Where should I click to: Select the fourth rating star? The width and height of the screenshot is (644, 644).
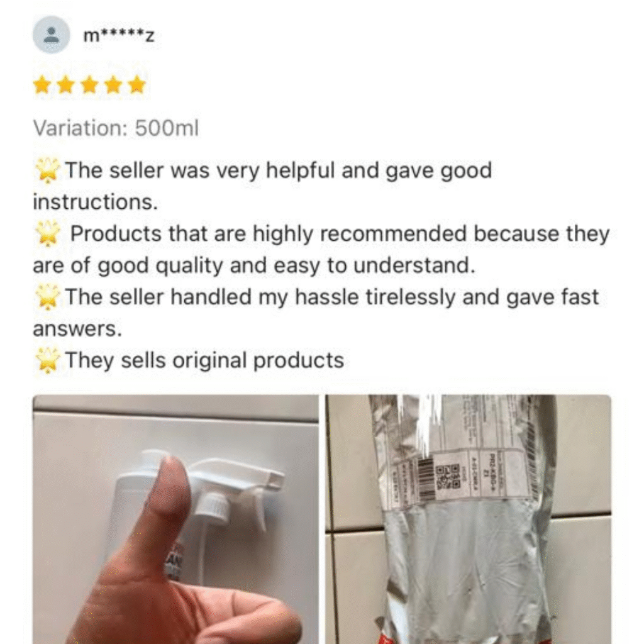(113, 85)
